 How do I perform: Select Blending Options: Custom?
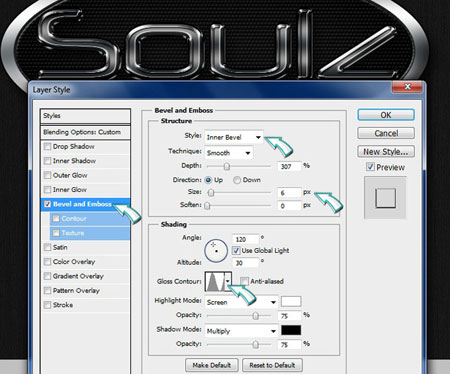pos(85,132)
